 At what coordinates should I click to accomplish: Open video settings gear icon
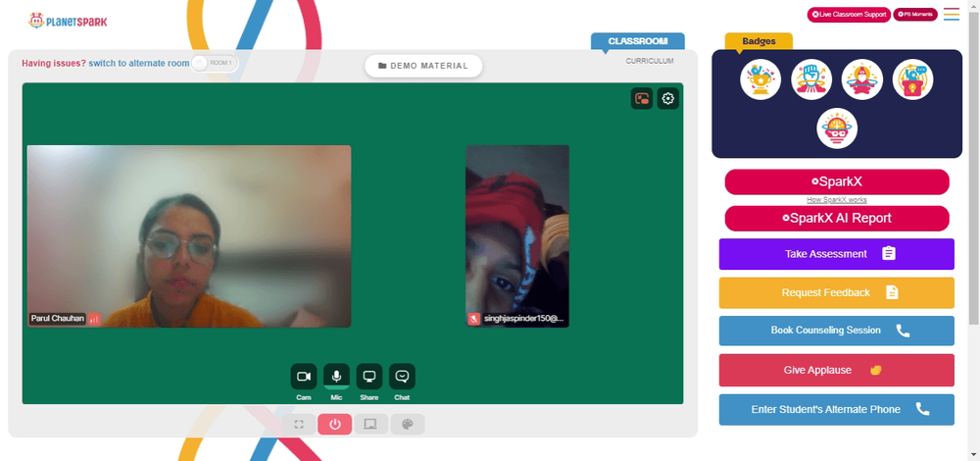668,98
